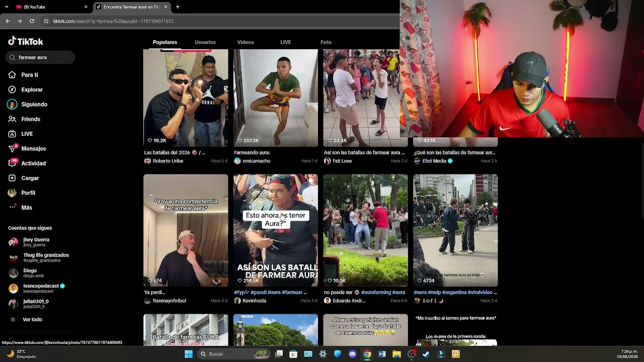Open the Perfil page
Screen dimensions: 644x362
tap(22, 193)
